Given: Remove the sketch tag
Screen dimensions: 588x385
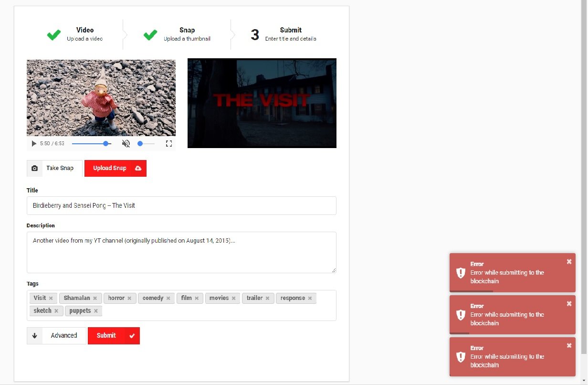Looking at the screenshot, I should click(x=56, y=311).
